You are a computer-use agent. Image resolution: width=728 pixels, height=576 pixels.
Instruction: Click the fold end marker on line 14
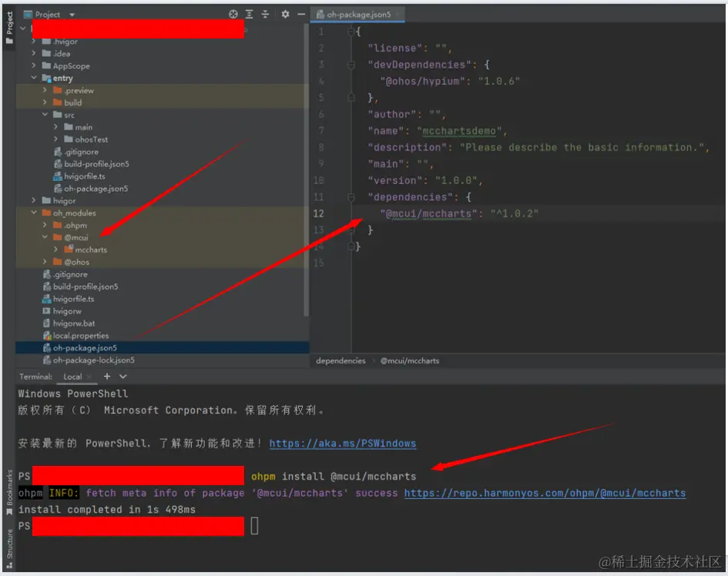click(x=351, y=246)
